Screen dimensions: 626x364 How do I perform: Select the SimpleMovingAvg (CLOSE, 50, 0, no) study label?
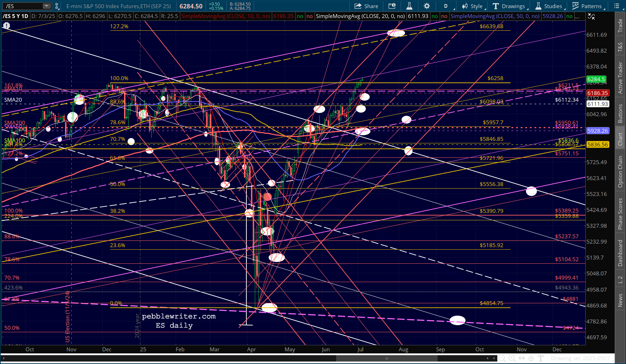pos(495,16)
